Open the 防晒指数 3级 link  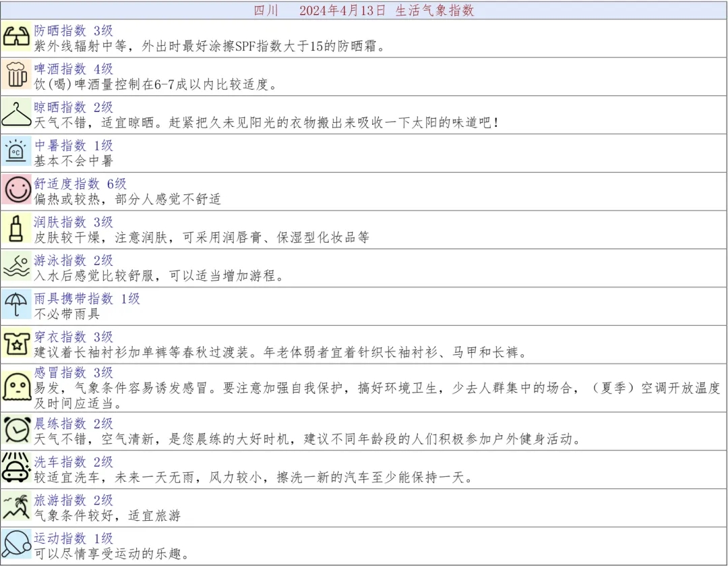73,31
